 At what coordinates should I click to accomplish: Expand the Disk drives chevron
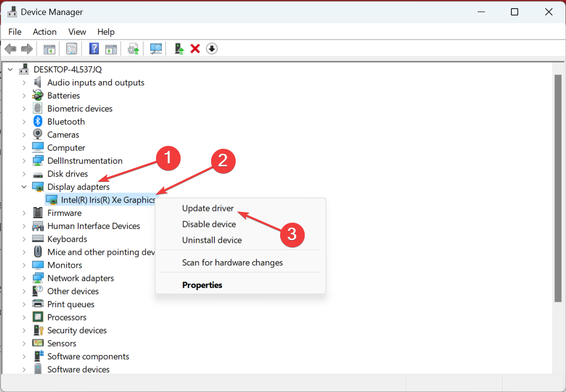[24, 174]
